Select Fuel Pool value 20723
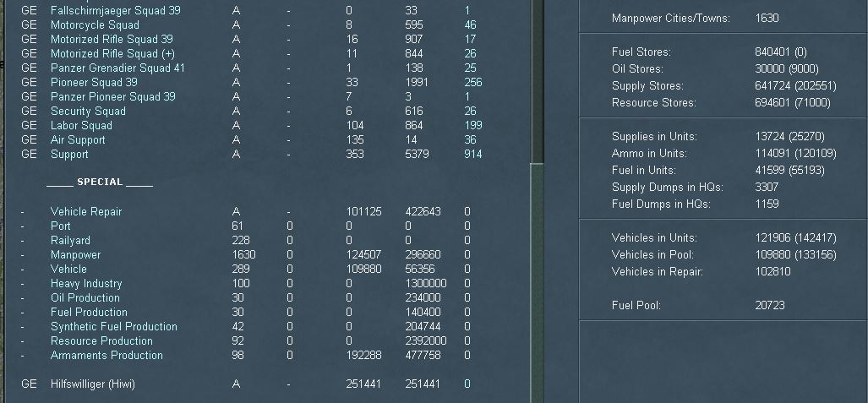This screenshot has width=868, height=403. [x=769, y=306]
